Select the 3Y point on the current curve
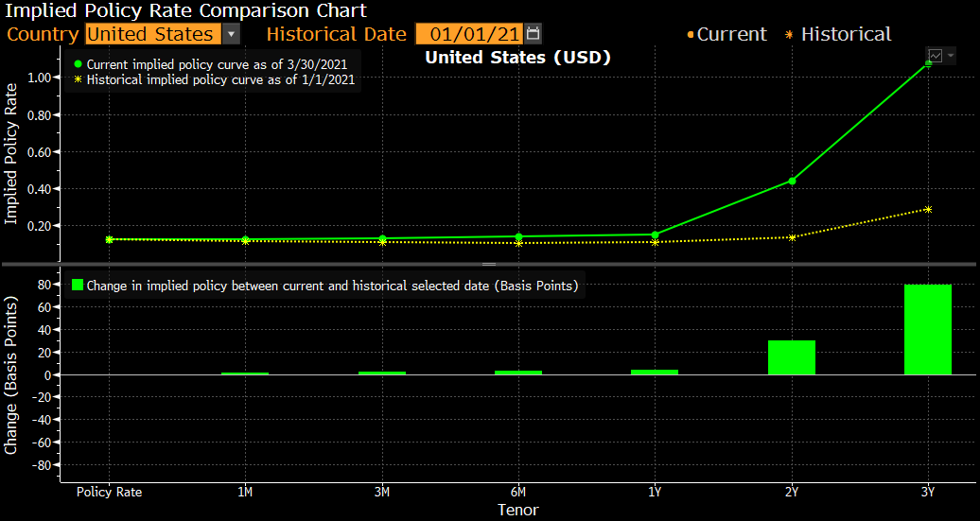 click(x=928, y=63)
